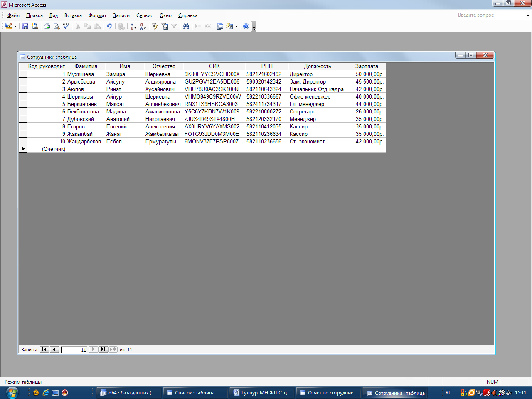Click the cell 'Начальник Отд.кадра'
The height and width of the screenshot is (399, 532).
pos(318,89)
